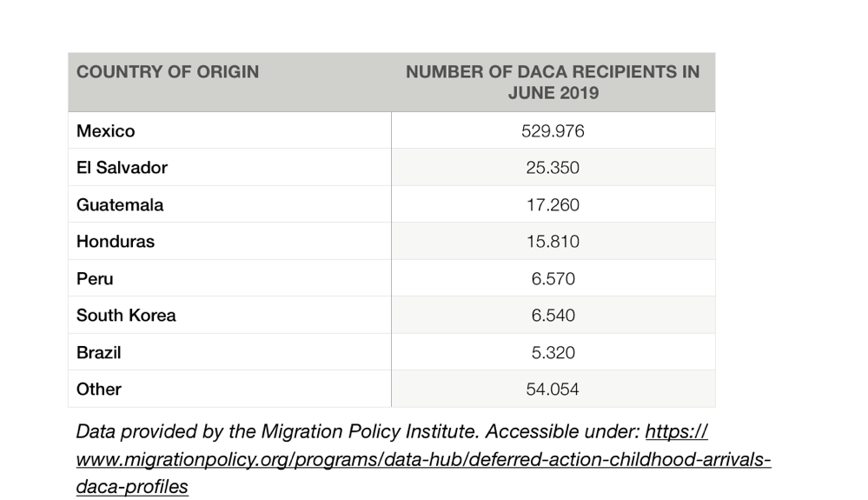The width and height of the screenshot is (868, 500).
Task: Click the 6.570 value cell
Action: (x=553, y=279)
